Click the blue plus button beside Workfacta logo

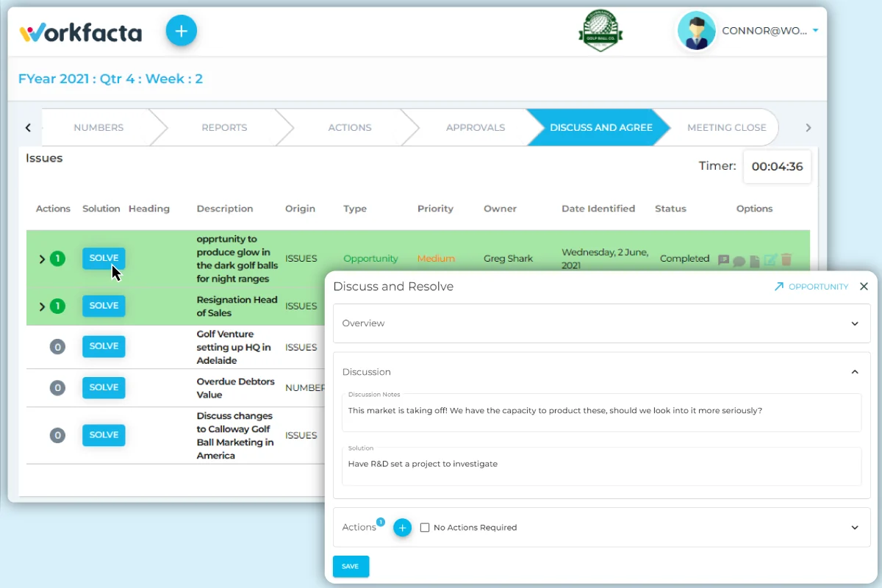182,31
